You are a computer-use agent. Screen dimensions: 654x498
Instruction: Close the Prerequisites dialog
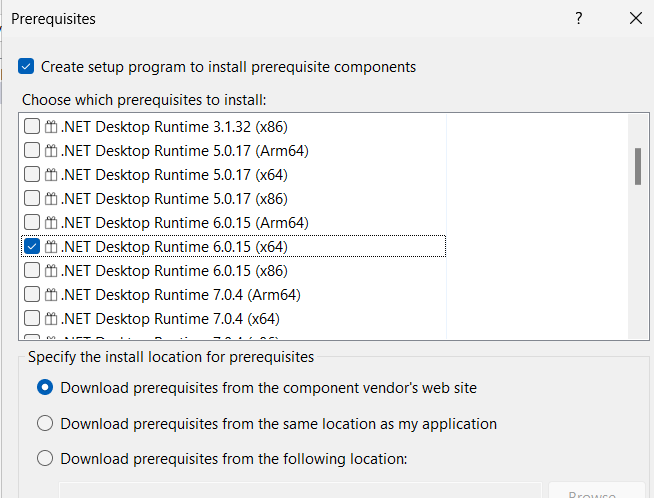coord(636,18)
